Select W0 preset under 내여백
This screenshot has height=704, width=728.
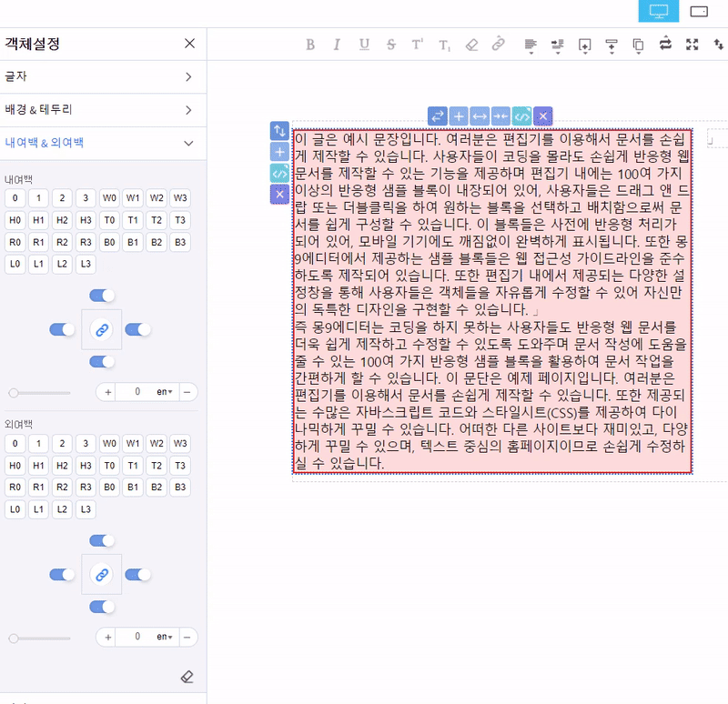click(109, 198)
